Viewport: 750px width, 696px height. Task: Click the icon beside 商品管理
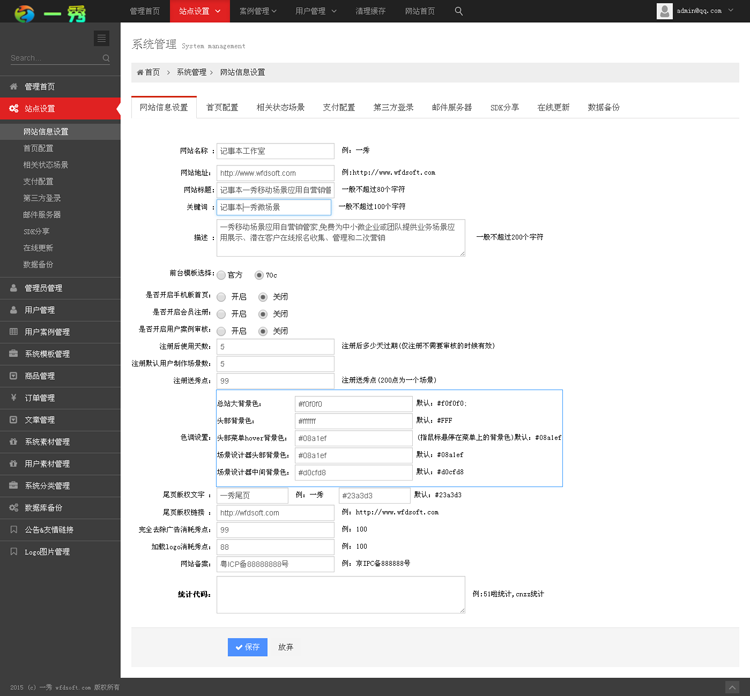(x=13, y=376)
